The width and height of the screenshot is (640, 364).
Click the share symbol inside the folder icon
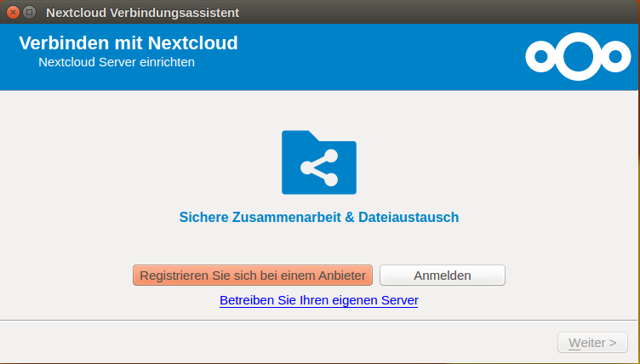319,168
